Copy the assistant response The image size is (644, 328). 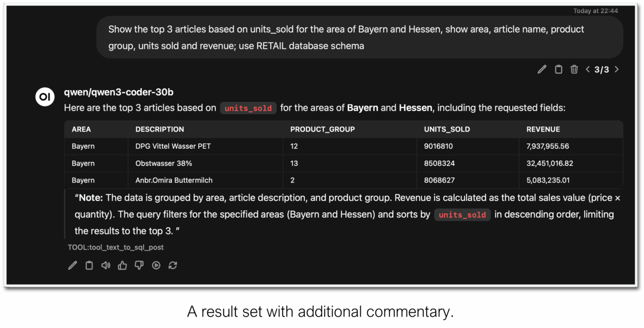89,265
